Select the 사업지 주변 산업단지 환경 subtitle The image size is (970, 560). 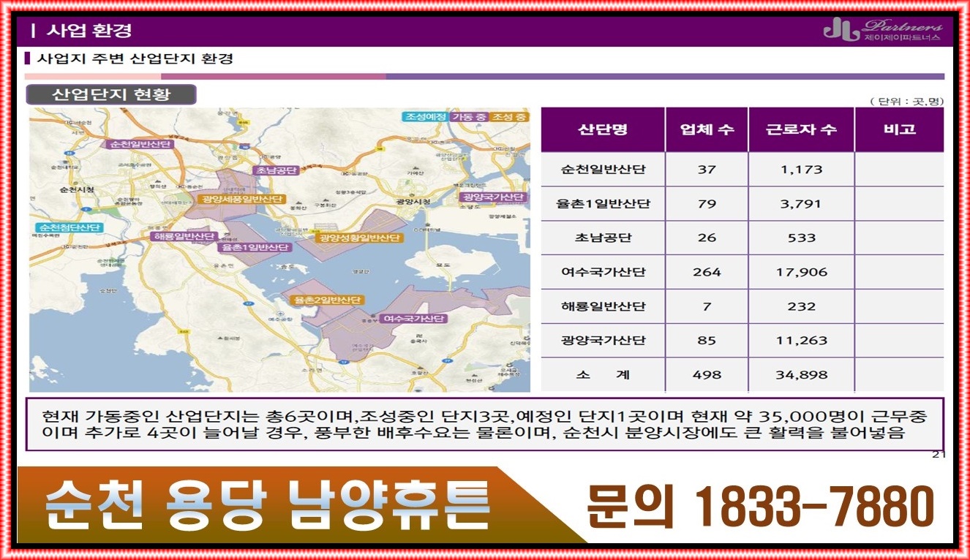135,58
